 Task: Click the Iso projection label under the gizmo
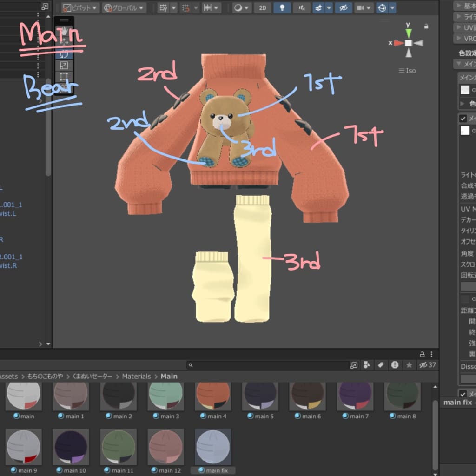(407, 71)
